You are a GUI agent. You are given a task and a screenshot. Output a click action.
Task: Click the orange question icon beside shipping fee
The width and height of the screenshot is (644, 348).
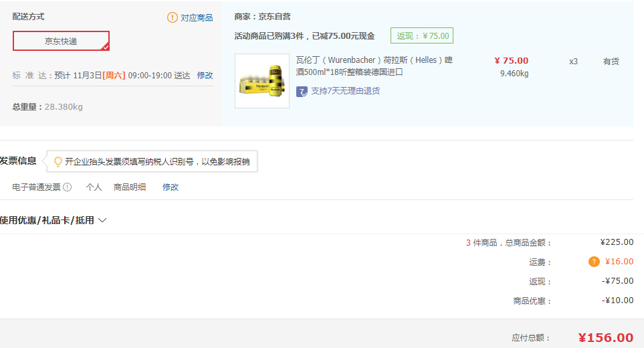(594, 262)
